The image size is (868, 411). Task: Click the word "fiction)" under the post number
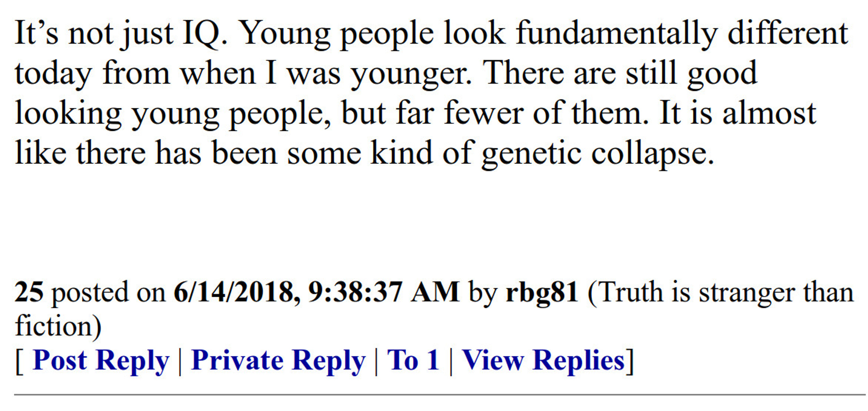pos(58,326)
